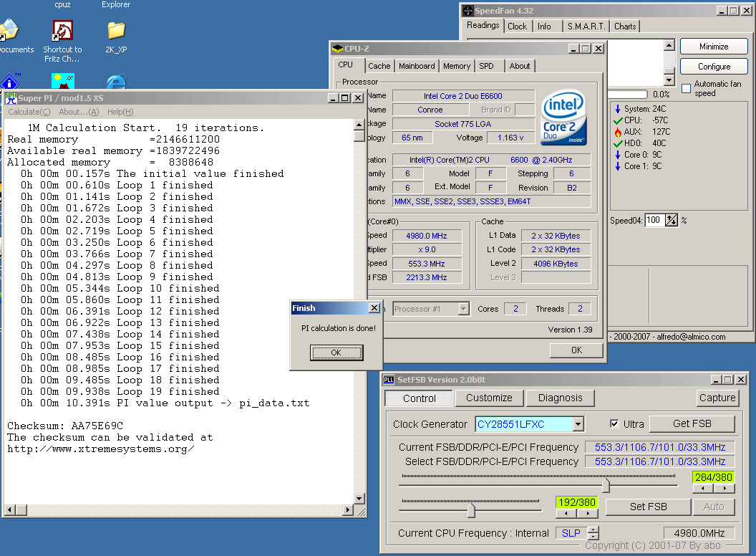This screenshot has width=756, height=556.
Task: Click SpeedFan log scrollbar up arrow
Action: [x=669, y=45]
